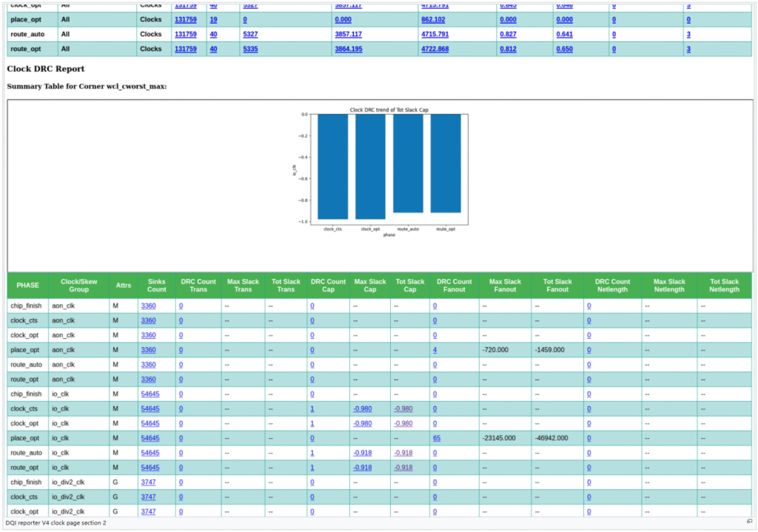Click Tot Slack Cap -0.918 link in io_clk route_opt row

tap(403, 468)
